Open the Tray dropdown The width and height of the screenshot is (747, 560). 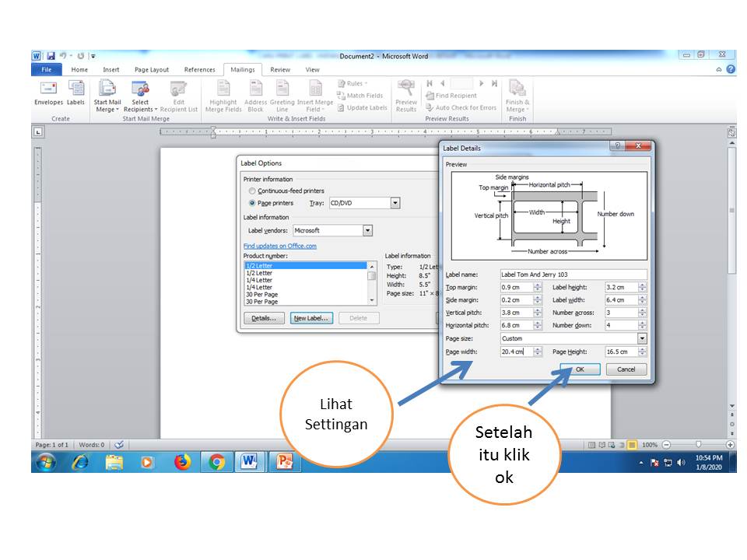(x=395, y=203)
